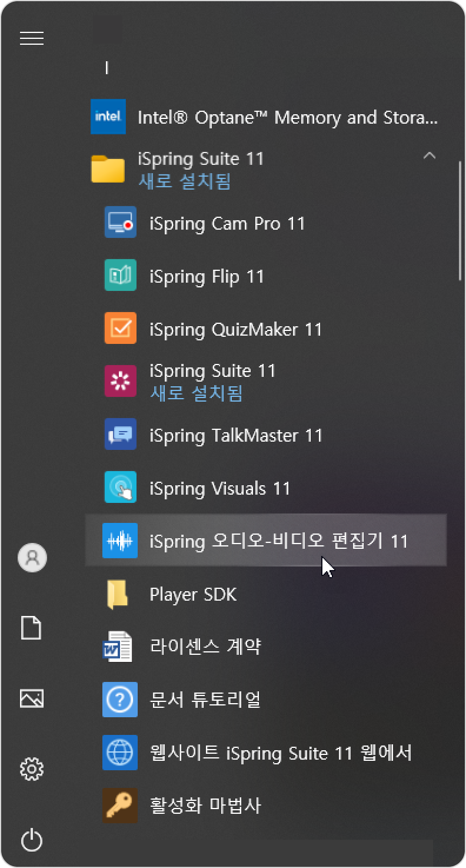This screenshot has width=466, height=868.
Task: Select the iSpring TalkMaster 11 label
Action: 236,436
